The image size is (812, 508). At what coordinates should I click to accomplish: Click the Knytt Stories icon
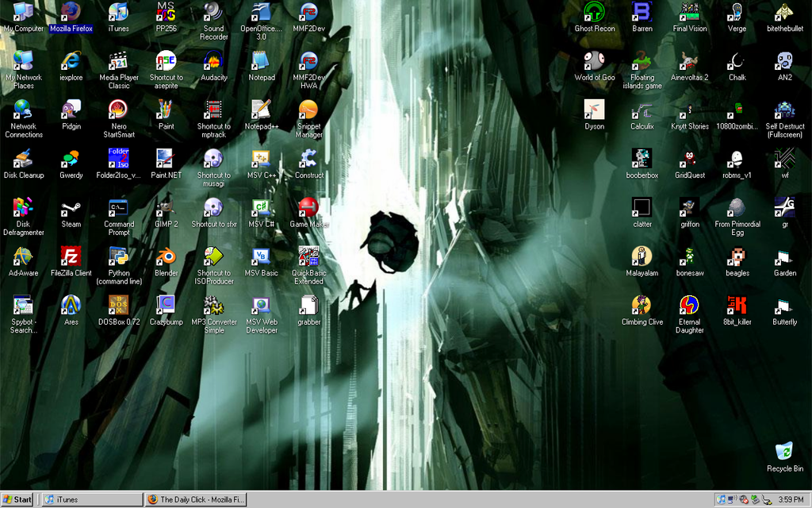tap(689, 110)
